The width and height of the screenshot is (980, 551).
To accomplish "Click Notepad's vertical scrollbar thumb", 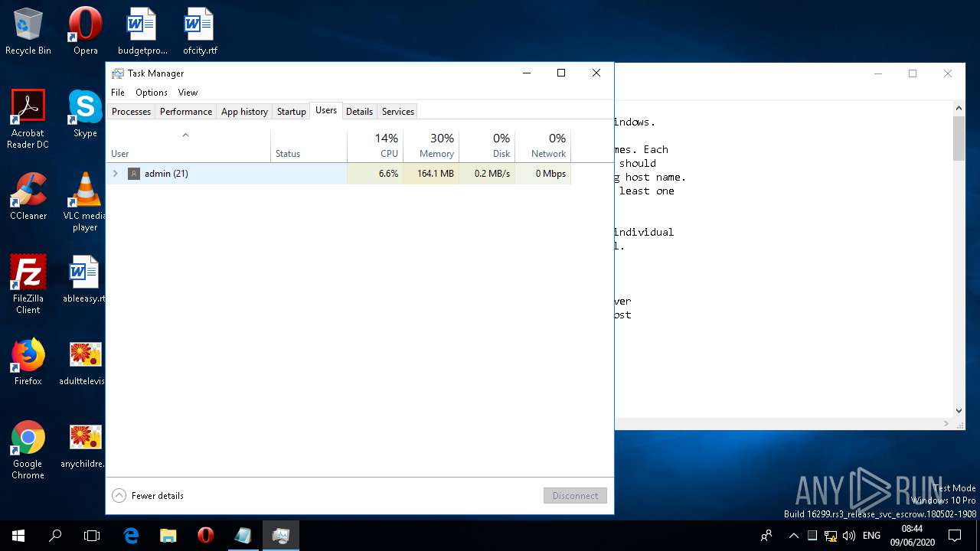I will pyautogui.click(x=959, y=139).
